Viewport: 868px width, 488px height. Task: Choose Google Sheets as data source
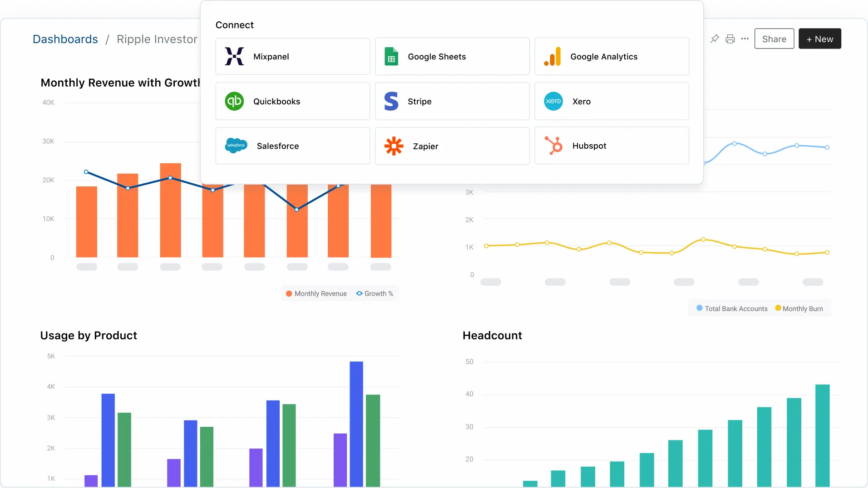point(452,56)
